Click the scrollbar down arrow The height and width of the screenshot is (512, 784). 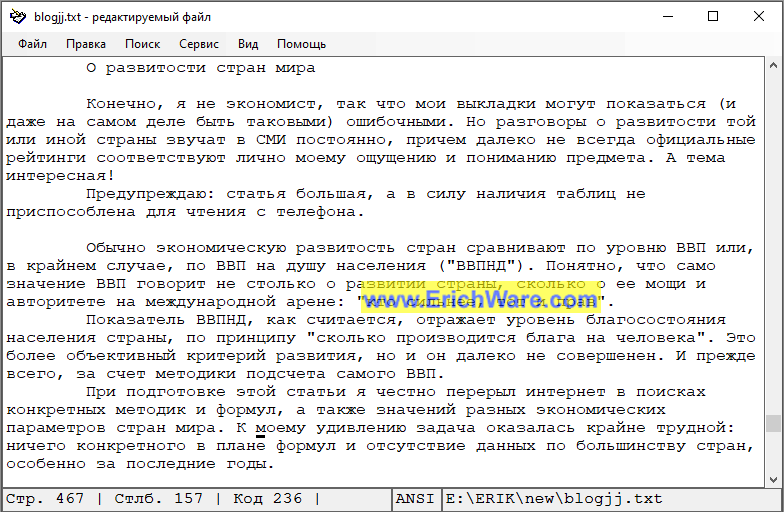773,478
